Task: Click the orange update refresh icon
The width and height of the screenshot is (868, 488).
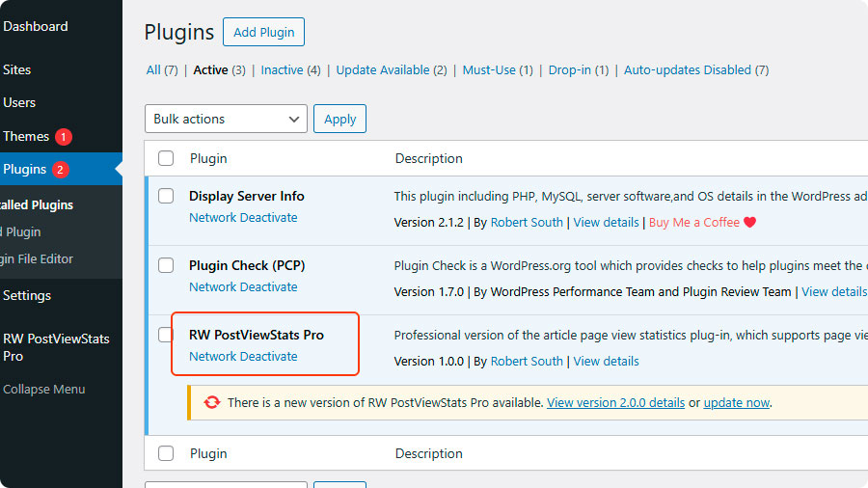Action: tap(211, 402)
